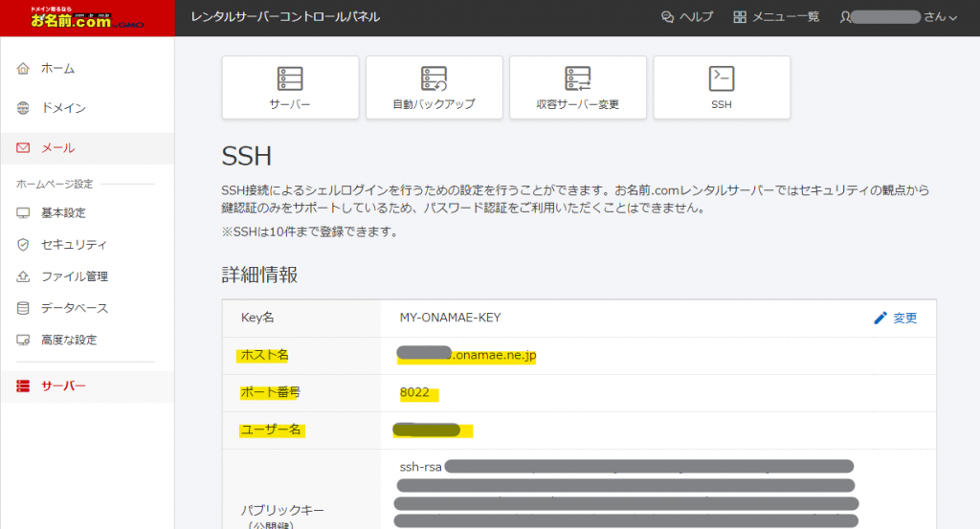The height and width of the screenshot is (529, 980).
Task: Open the SSH terminal icon card
Action: pyautogui.click(x=721, y=87)
